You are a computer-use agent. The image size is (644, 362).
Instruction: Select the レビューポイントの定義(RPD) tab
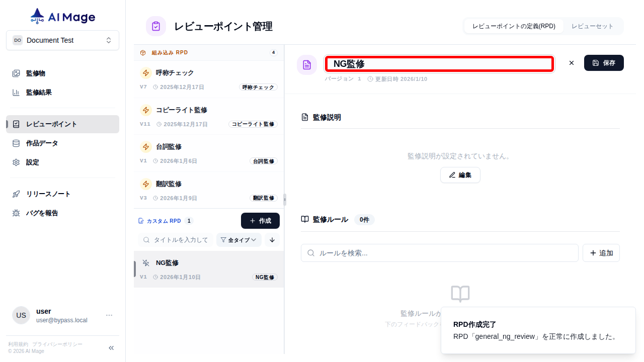pyautogui.click(x=514, y=26)
